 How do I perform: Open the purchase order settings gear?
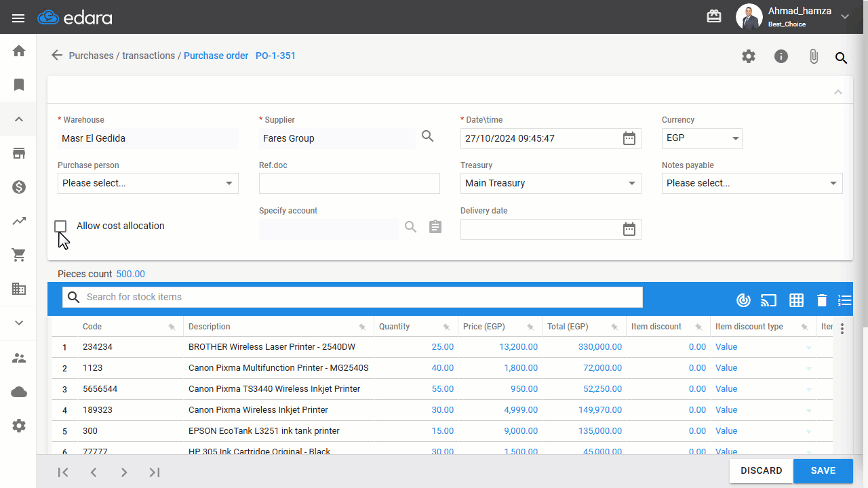tap(749, 57)
